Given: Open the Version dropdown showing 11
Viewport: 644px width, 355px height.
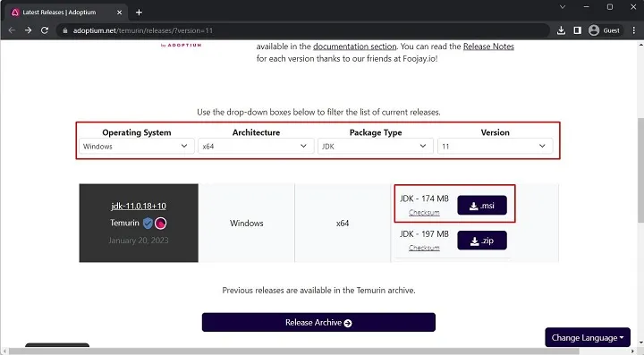Looking at the screenshot, I should click(x=495, y=146).
